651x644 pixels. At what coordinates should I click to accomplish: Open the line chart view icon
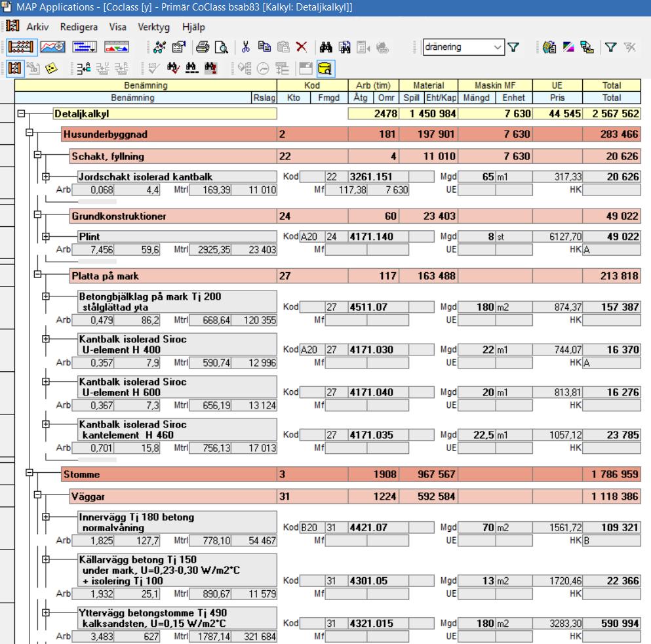click(52, 47)
